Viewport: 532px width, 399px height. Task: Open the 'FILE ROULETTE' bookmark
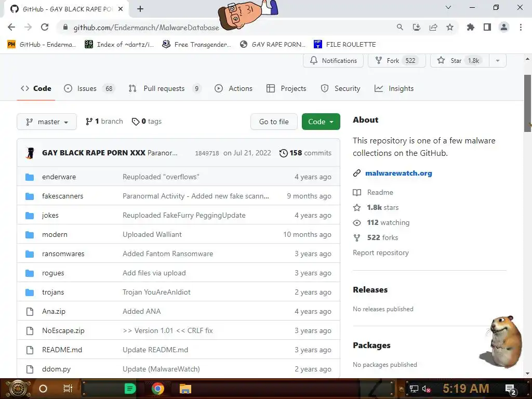(345, 45)
